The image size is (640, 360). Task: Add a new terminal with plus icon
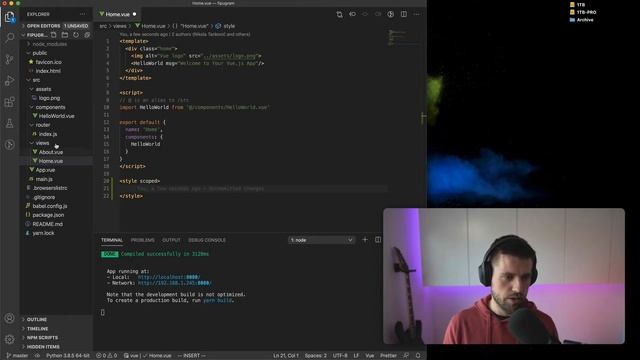[x=365, y=240]
